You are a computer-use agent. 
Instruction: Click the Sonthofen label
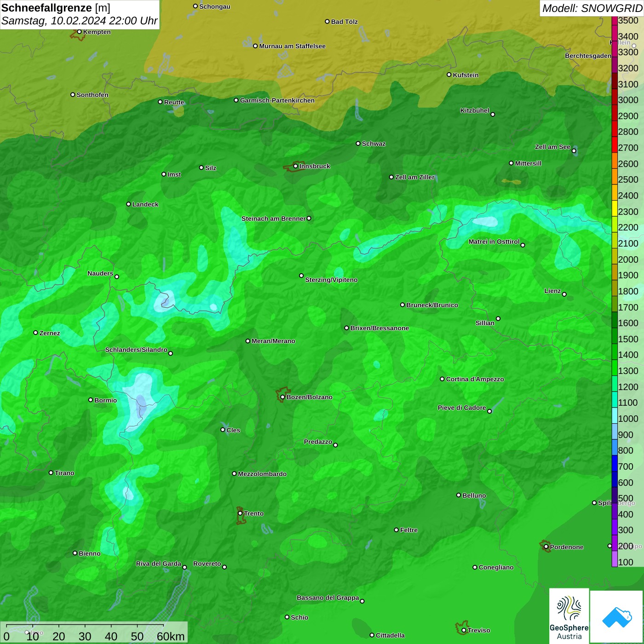click(x=92, y=95)
